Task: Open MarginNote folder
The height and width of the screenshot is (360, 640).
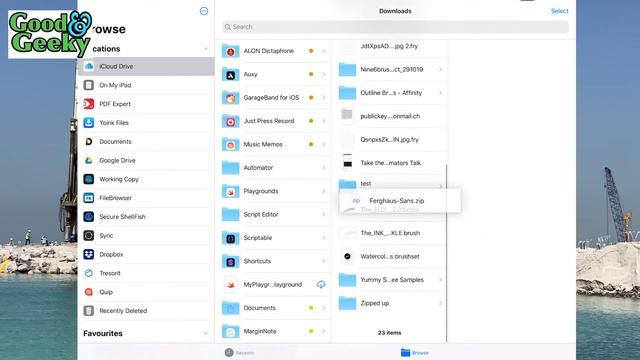Action: 274,331
